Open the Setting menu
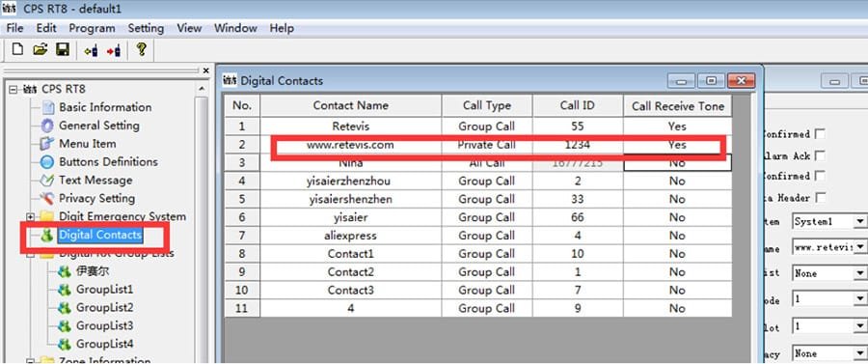 (146, 28)
